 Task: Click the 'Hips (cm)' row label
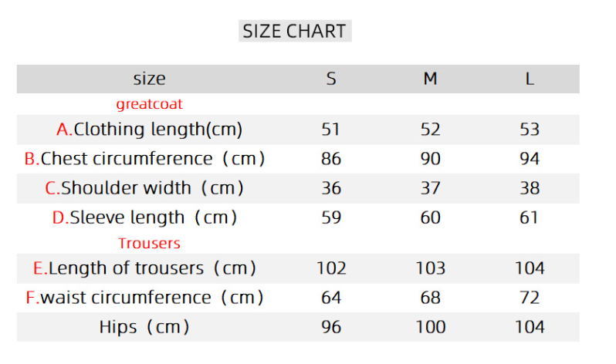pyautogui.click(x=145, y=327)
